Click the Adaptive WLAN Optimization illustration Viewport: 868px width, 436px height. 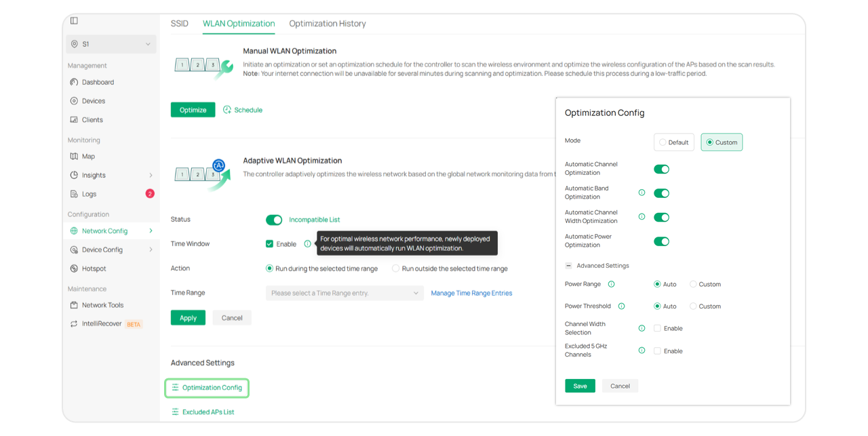coord(203,174)
